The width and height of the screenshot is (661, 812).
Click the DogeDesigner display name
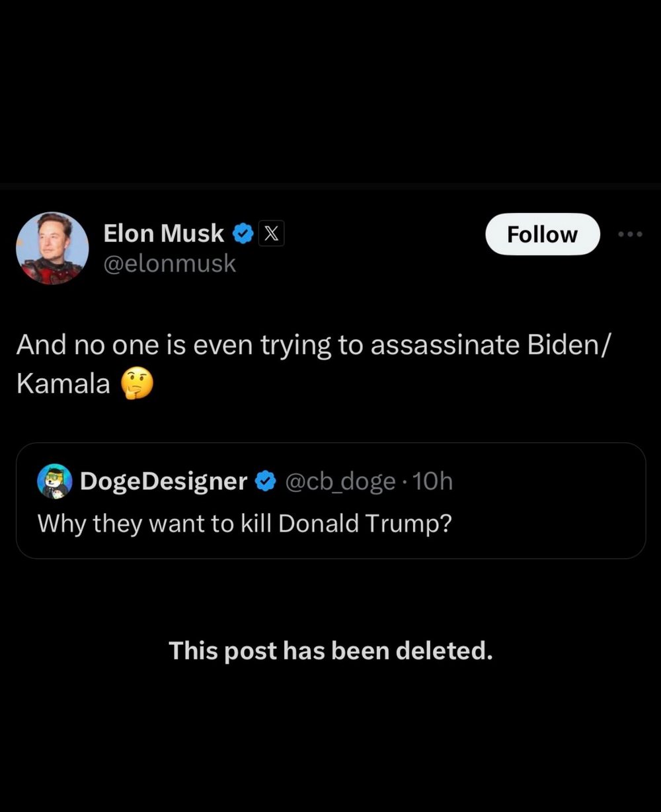[x=163, y=481]
